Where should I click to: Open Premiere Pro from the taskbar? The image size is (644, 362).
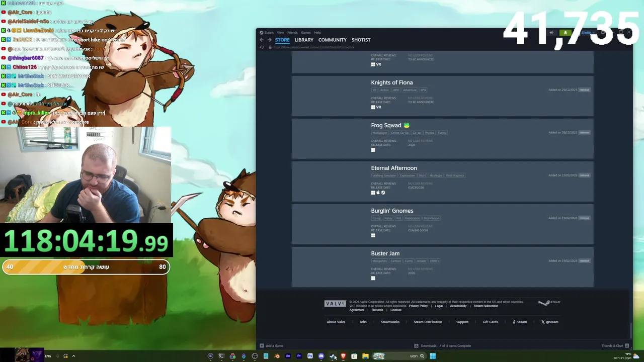[x=299, y=356]
